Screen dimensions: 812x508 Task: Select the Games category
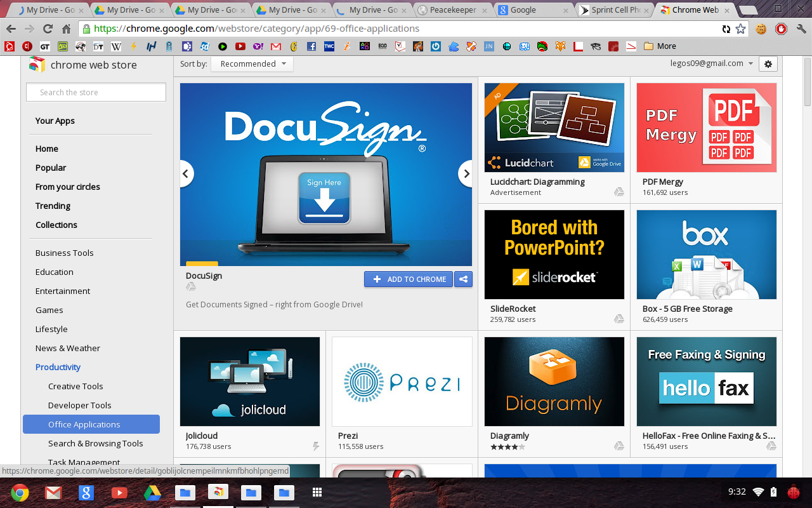click(49, 310)
